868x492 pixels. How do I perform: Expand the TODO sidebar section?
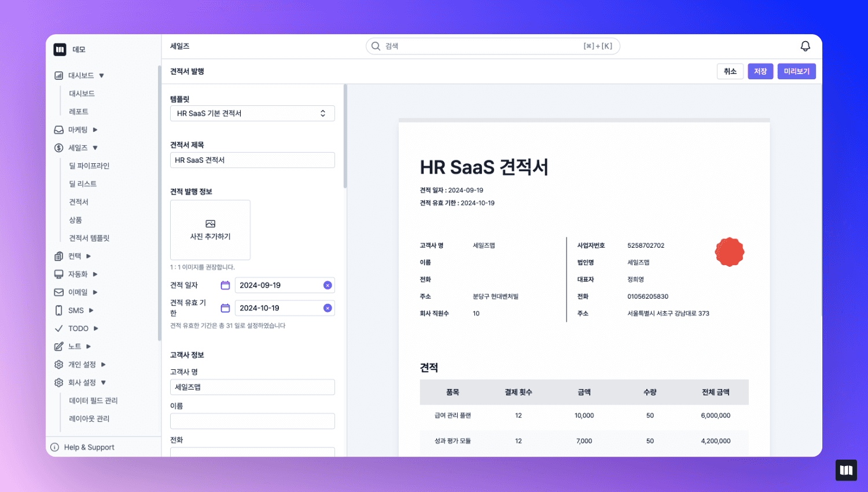pos(96,328)
